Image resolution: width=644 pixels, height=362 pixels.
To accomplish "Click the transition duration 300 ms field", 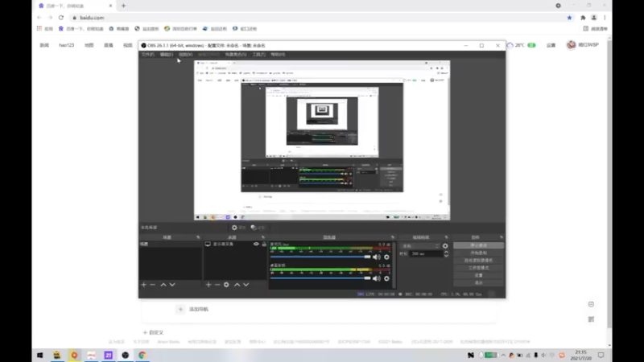I will [427, 254].
